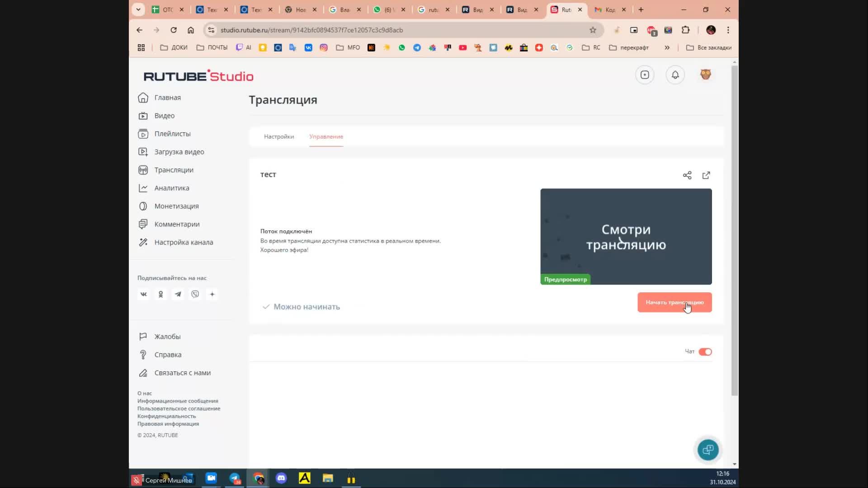This screenshot has height=488, width=868.
Task: Toggle the Чат switch
Action: [705, 352]
